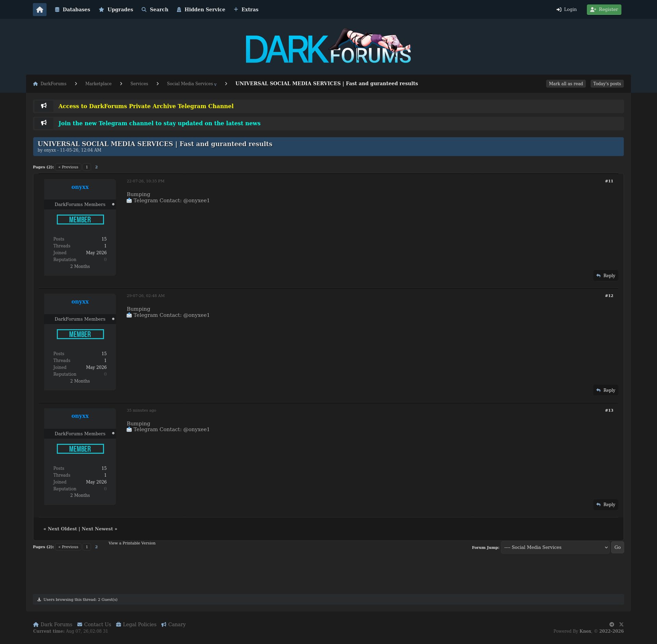The image size is (657, 644).
Task: Go to Previous page in bottom pagination
Action: 68,547
